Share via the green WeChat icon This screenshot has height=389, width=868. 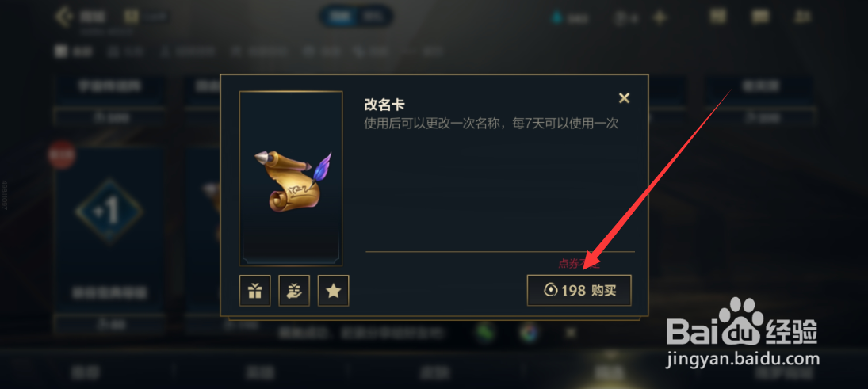tap(485, 333)
